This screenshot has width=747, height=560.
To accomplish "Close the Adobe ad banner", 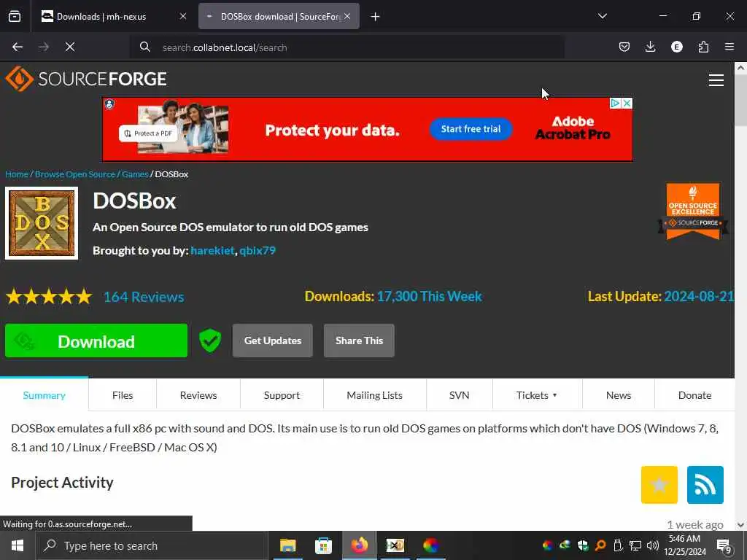I will pos(627,103).
